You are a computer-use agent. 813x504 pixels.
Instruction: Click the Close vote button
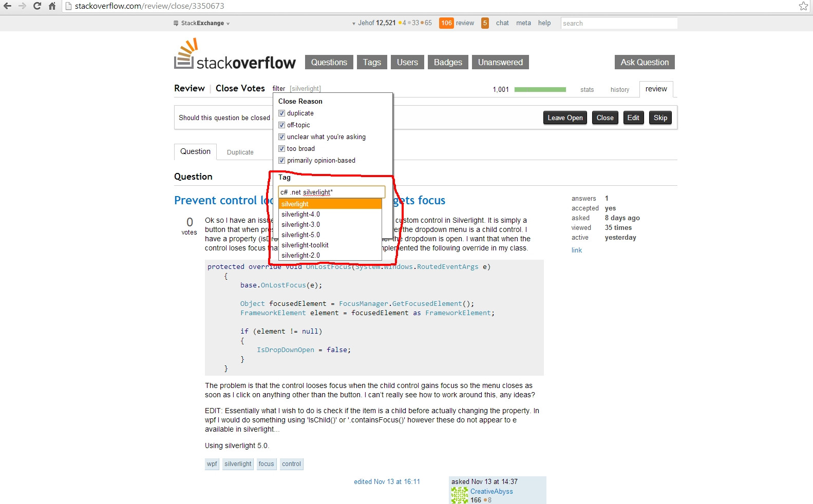coord(605,118)
